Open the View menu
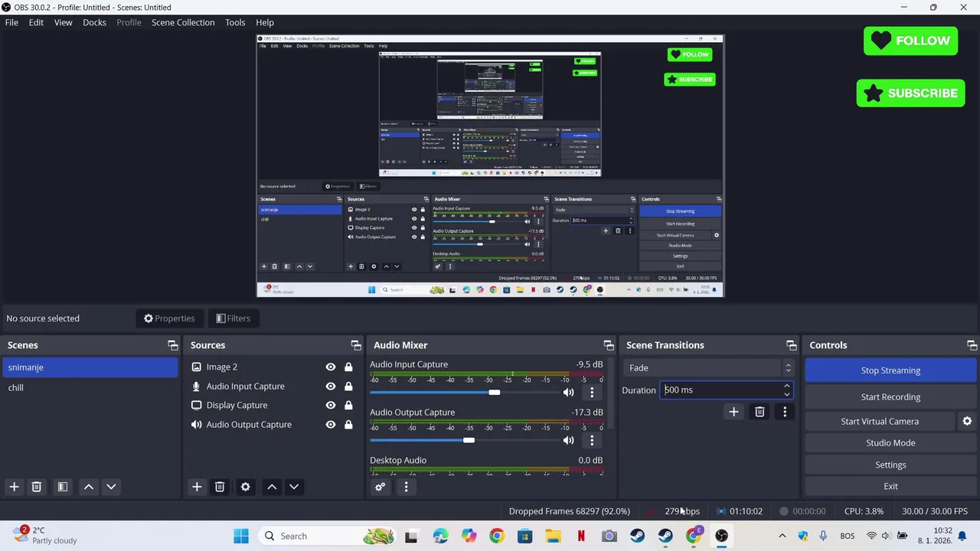Viewport: 980px width, 551px height. 63,22
